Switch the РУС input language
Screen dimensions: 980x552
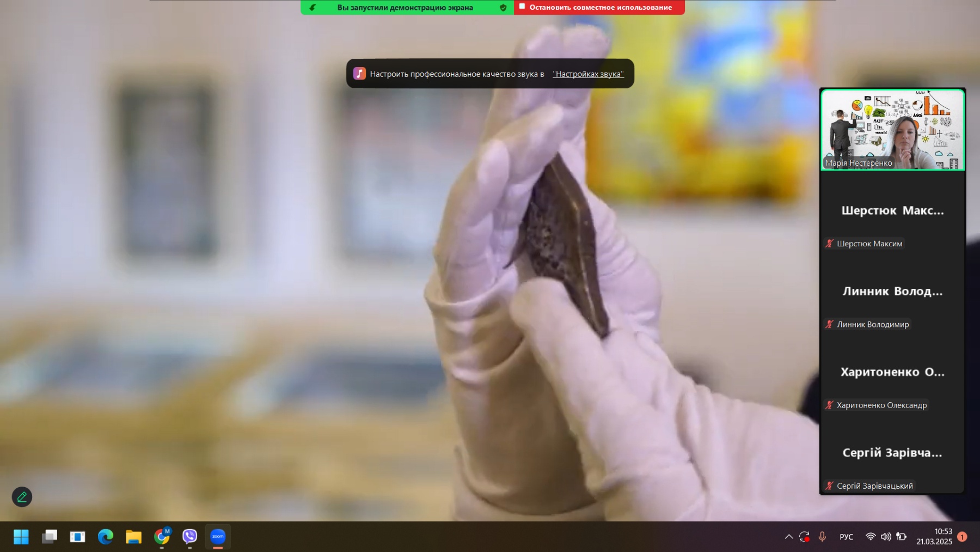pyautogui.click(x=846, y=537)
